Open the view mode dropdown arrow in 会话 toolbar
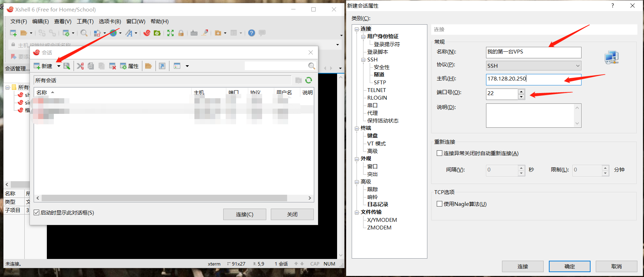Screen dimensions: 644x277 [x=187, y=66]
